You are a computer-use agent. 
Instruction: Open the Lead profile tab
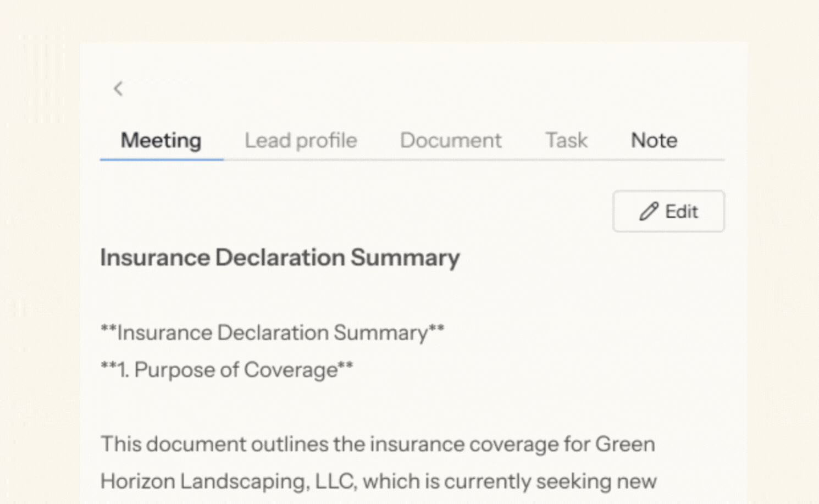[301, 141]
